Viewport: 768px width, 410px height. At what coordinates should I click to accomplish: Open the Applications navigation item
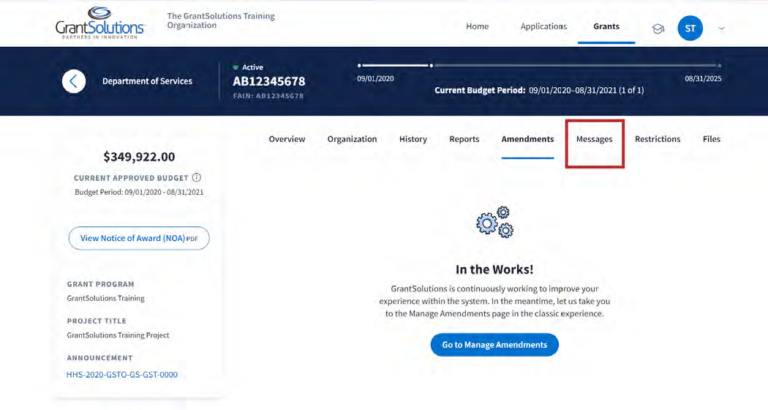544,26
